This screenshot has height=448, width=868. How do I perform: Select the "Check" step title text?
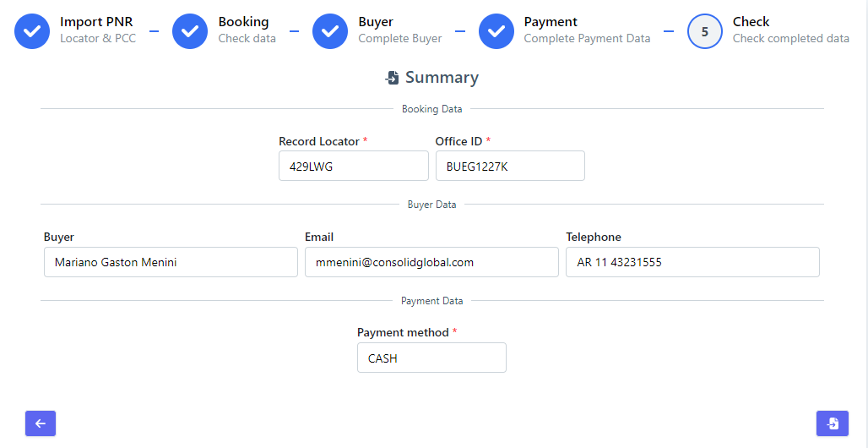tap(751, 22)
